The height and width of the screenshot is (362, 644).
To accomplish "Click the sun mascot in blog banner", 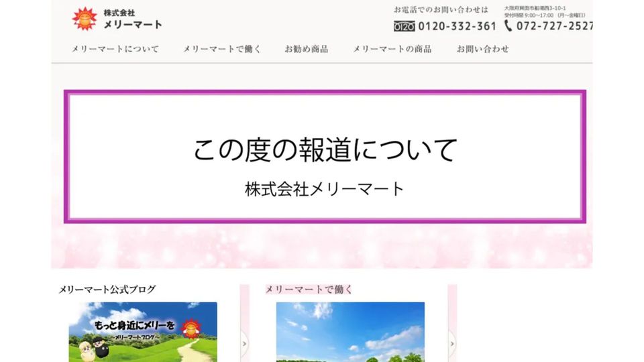I will tap(191, 328).
